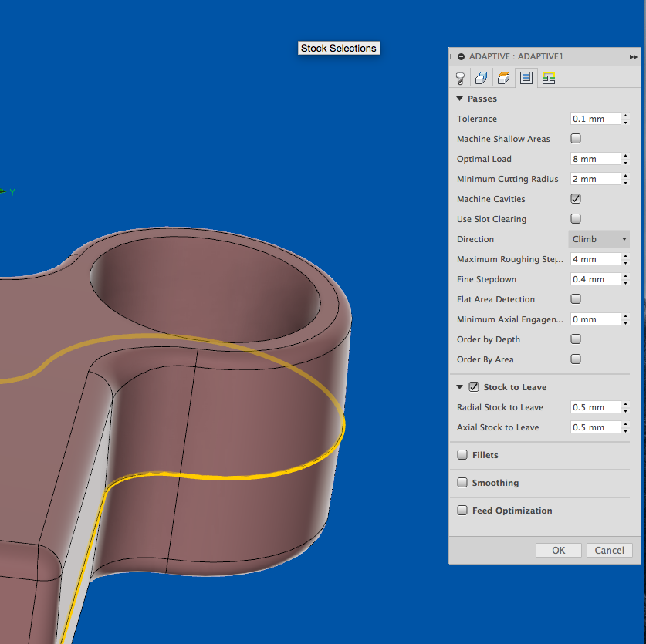Collapse the Stock to Leave section
The height and width of the screenshot is (644, 646).
(460, 387)
